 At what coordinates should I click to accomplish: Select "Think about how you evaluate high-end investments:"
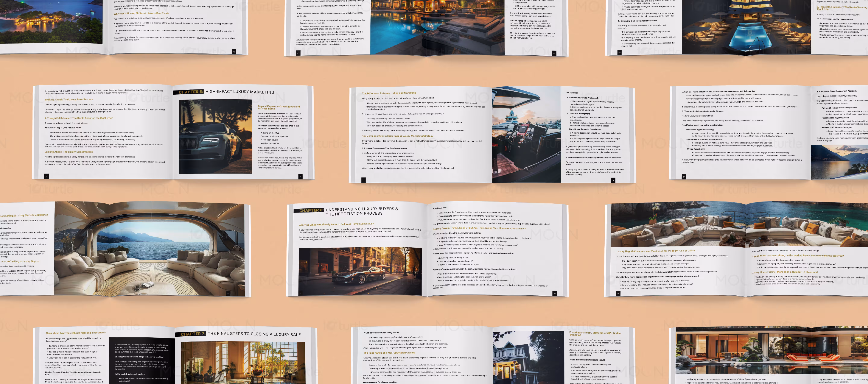click(x=76, y=333)
